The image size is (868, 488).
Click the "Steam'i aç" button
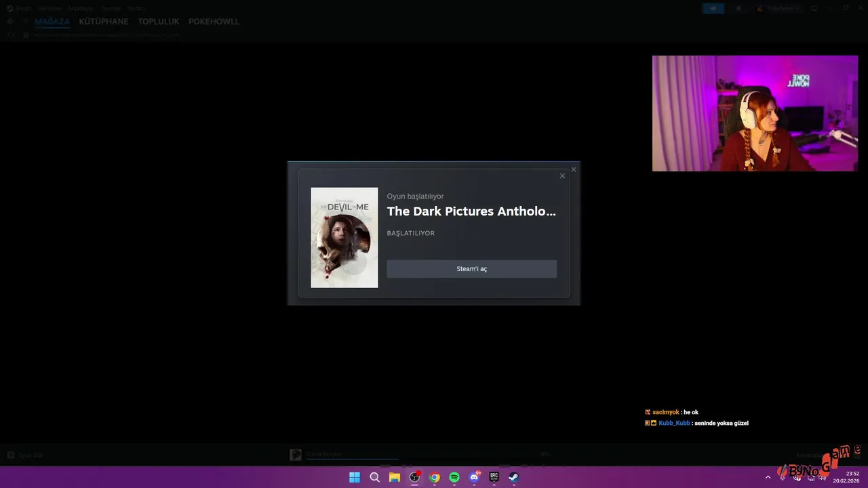pyautogui.click(x=471, y=269)
